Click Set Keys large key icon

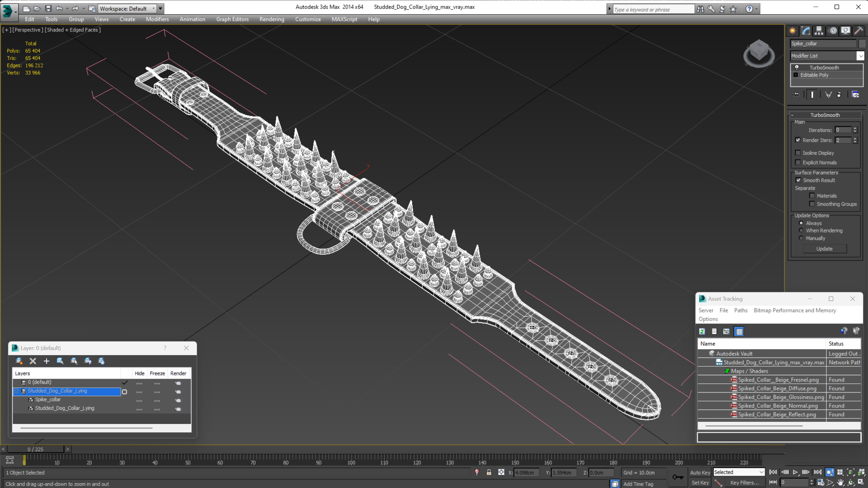pyautogui.click(x=678, y=477)
